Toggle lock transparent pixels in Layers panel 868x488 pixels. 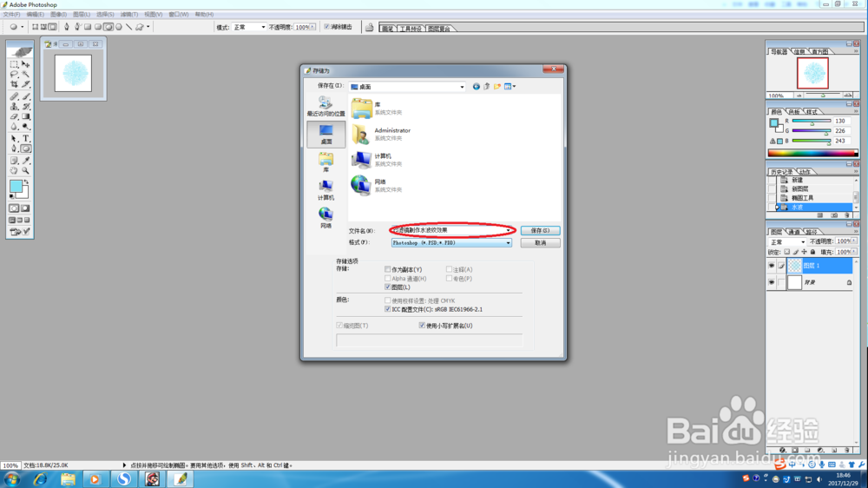786,252
